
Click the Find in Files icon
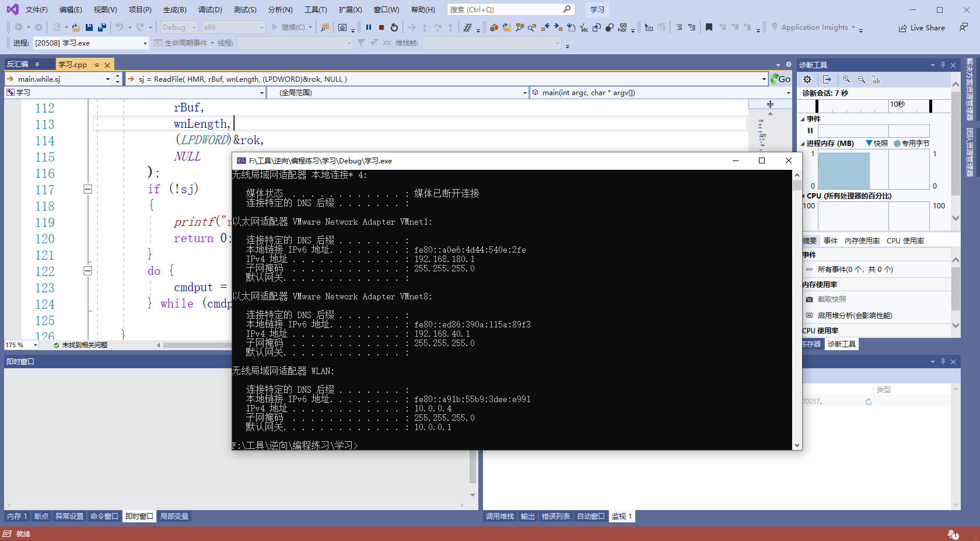click(325, 27)
